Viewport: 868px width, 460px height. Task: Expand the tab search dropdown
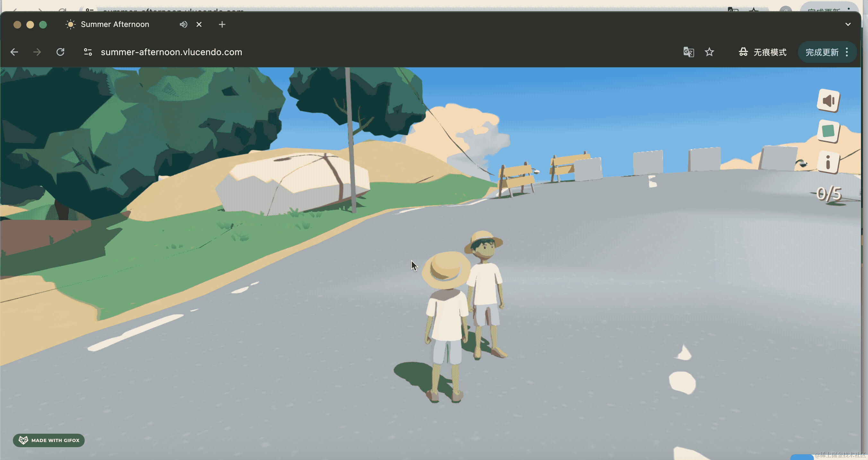click(848, 24)
